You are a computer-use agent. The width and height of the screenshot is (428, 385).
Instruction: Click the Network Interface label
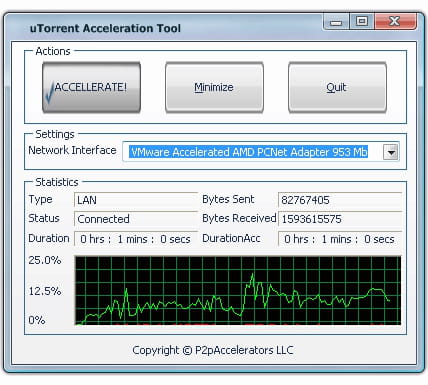(72, 150)
